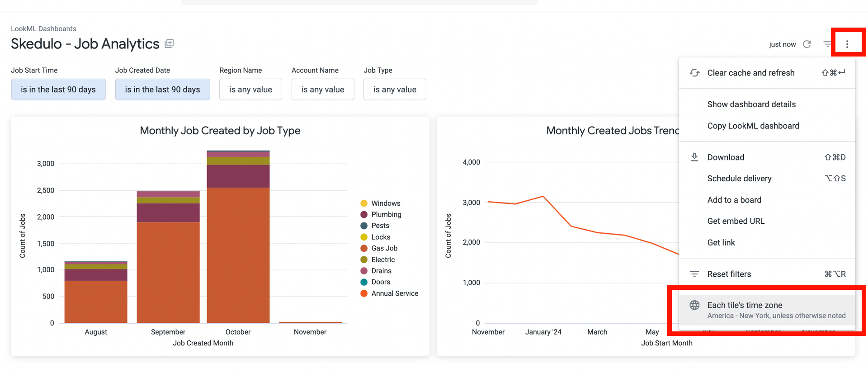This screenshot has width=868, height=373.
Task: Open the Region Name filter dropdown
Action: pos(250,90)
